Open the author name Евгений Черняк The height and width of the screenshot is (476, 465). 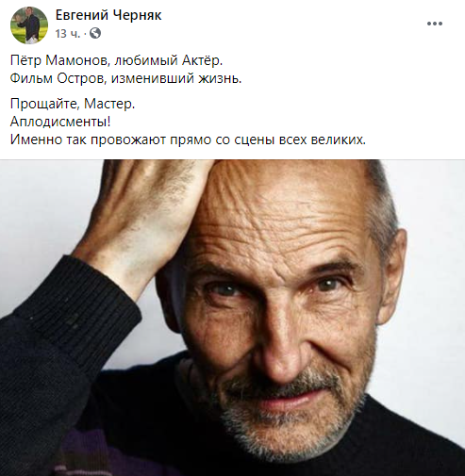[x=108, y=15]
